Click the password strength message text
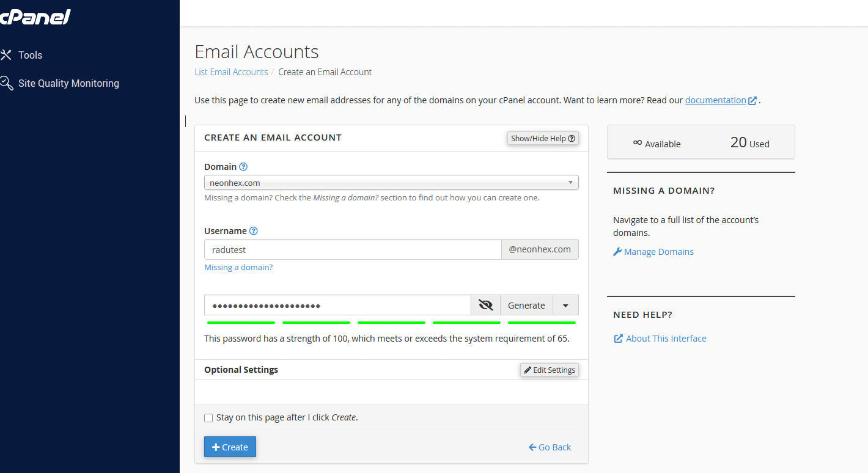 pos(387,339)
